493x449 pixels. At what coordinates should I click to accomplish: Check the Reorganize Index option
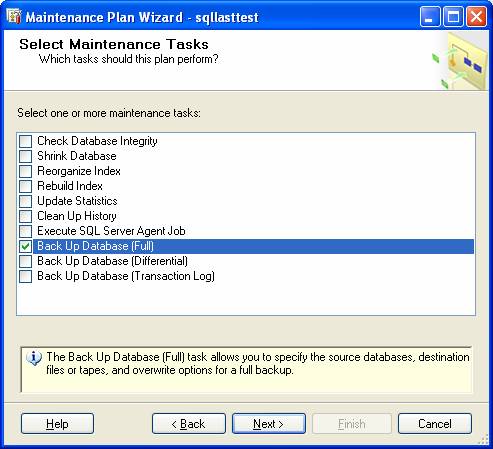pos(25,171)
